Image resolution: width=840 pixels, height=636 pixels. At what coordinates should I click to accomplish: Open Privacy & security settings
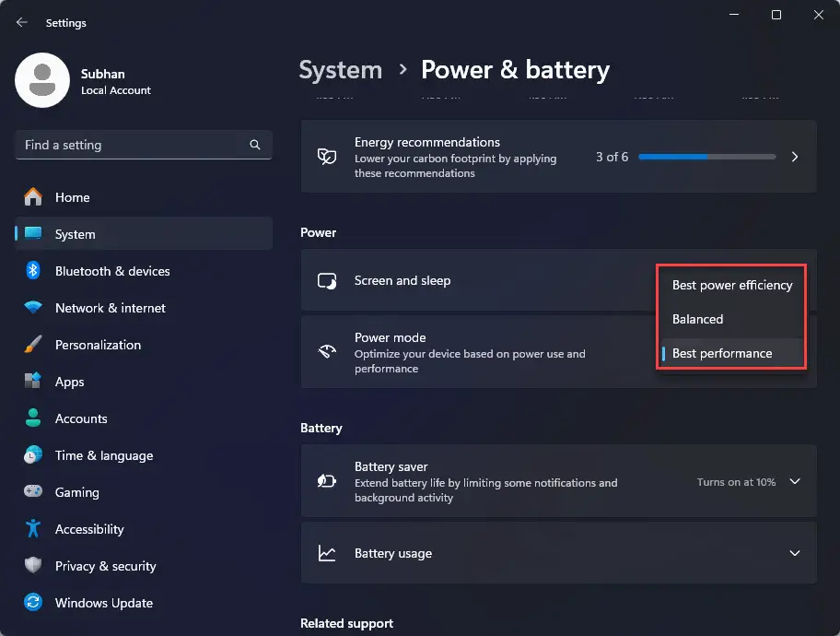pos(105,566)
